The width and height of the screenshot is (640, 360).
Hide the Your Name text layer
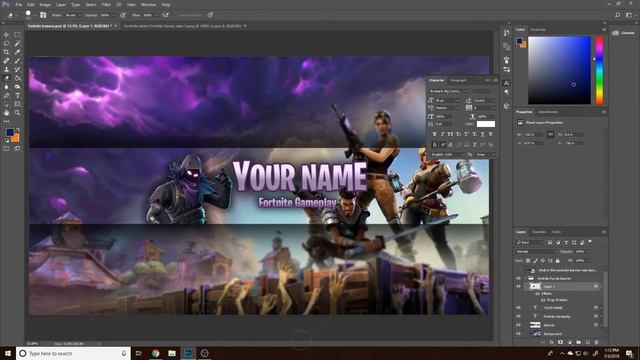[x=518, y=308]
